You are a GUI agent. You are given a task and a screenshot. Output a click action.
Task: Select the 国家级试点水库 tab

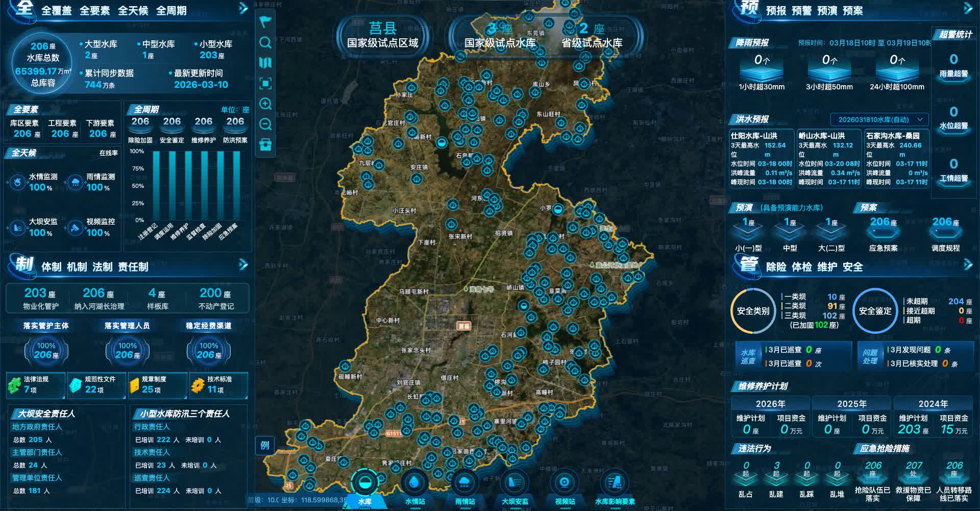point(499,36)
